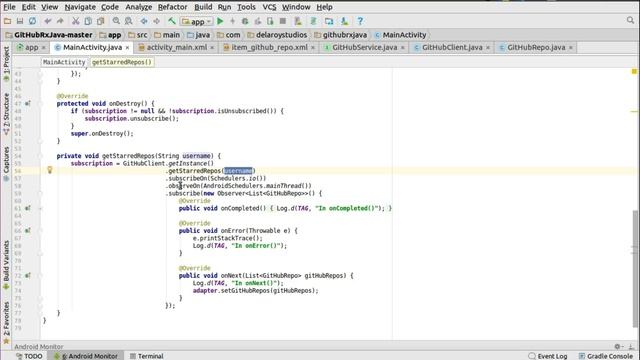Click the yellow inspection status indicator at top right

click(x=634, y=71)
